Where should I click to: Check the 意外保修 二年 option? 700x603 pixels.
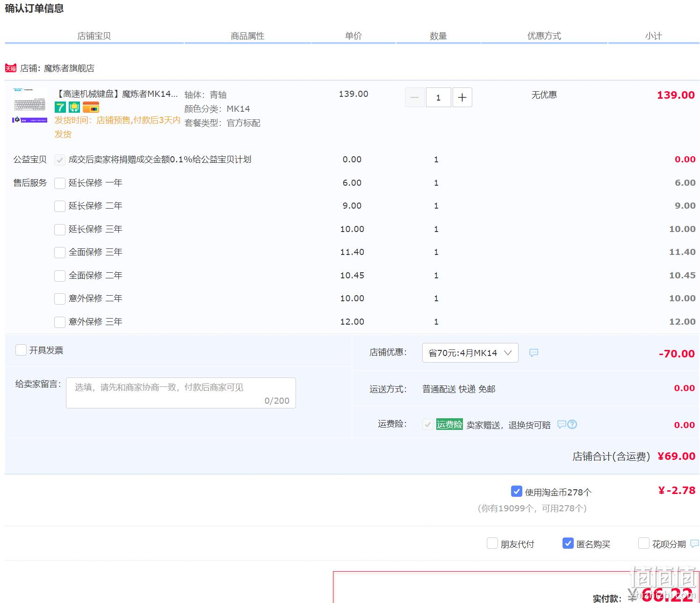[x=60, y=299]
